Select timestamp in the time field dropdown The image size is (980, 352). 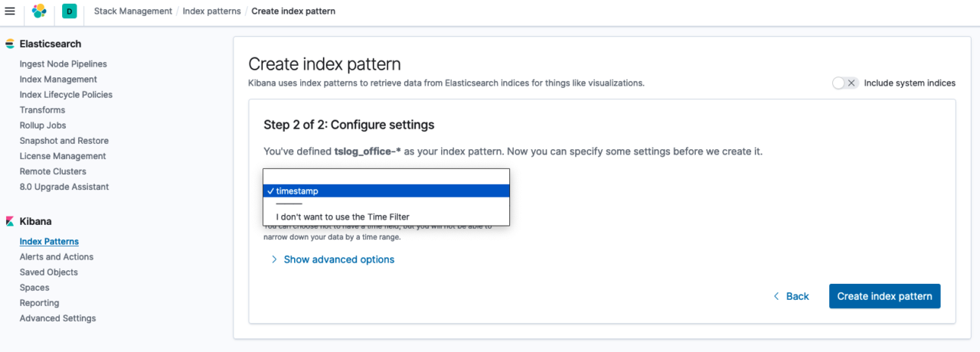387,191
